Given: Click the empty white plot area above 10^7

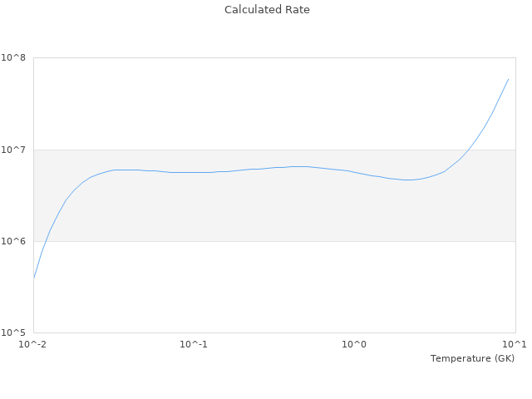Looking at the screenshot, I should coord(249,100).
